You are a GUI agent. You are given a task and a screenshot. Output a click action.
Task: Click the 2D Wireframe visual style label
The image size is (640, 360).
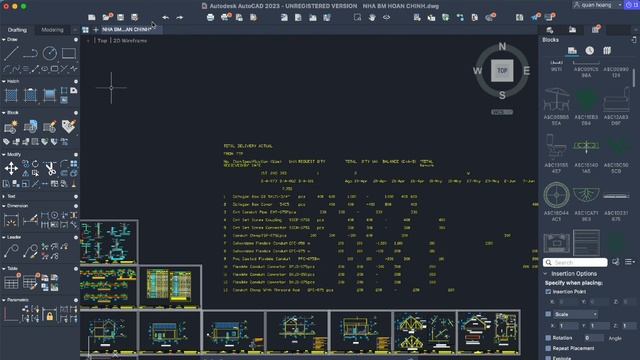pos(130,41)
